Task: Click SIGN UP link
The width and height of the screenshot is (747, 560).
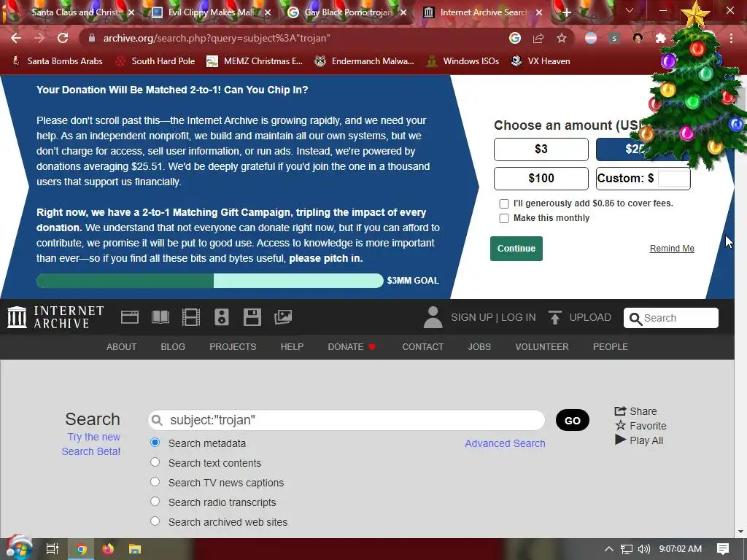Action: tap(472, 317)
